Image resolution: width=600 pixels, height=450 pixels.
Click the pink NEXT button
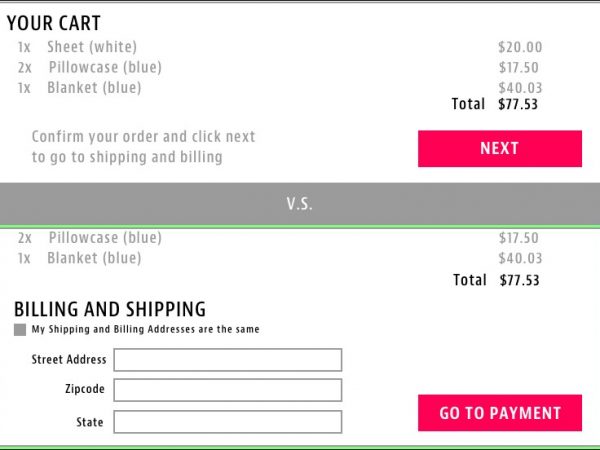[499, 148]
